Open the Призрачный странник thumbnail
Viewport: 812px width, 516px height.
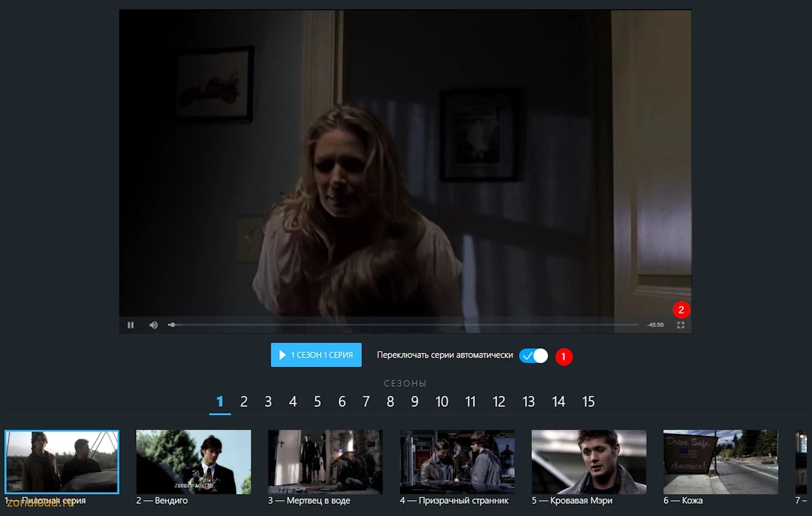pos(457,462)
